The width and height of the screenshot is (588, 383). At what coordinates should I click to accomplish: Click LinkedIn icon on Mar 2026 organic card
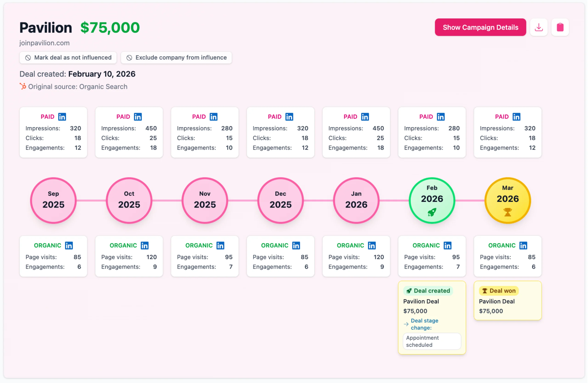[x=523, y=245]
